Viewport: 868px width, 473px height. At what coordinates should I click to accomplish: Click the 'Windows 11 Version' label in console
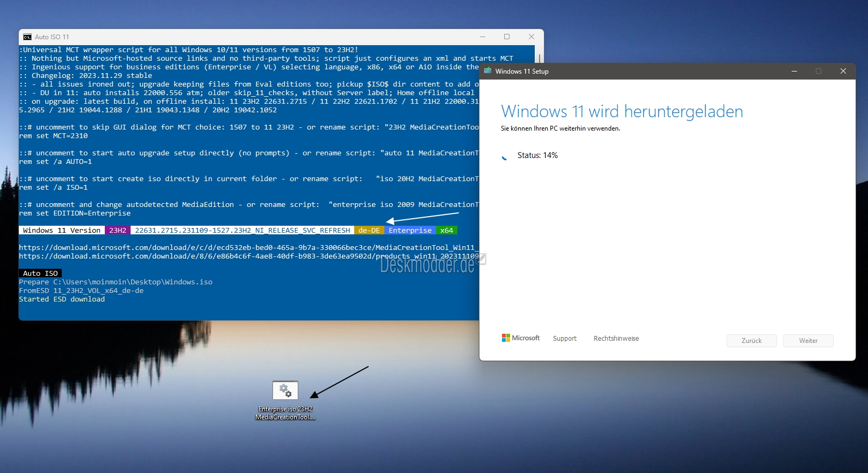point(62,230)
